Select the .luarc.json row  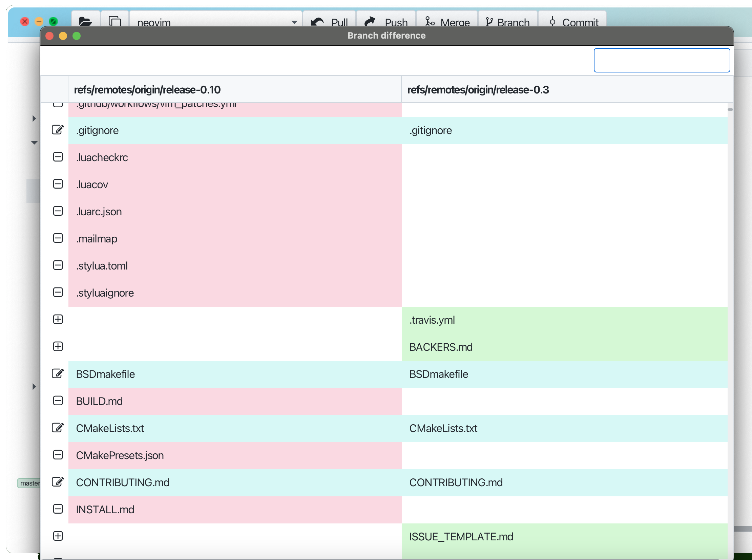235,212
